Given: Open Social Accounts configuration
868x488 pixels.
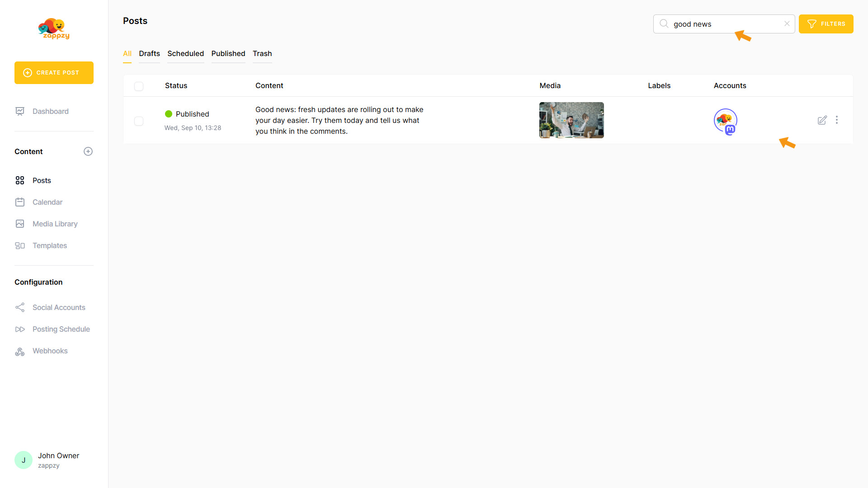Looking at the screenshot, I should (x=58, y=307).
